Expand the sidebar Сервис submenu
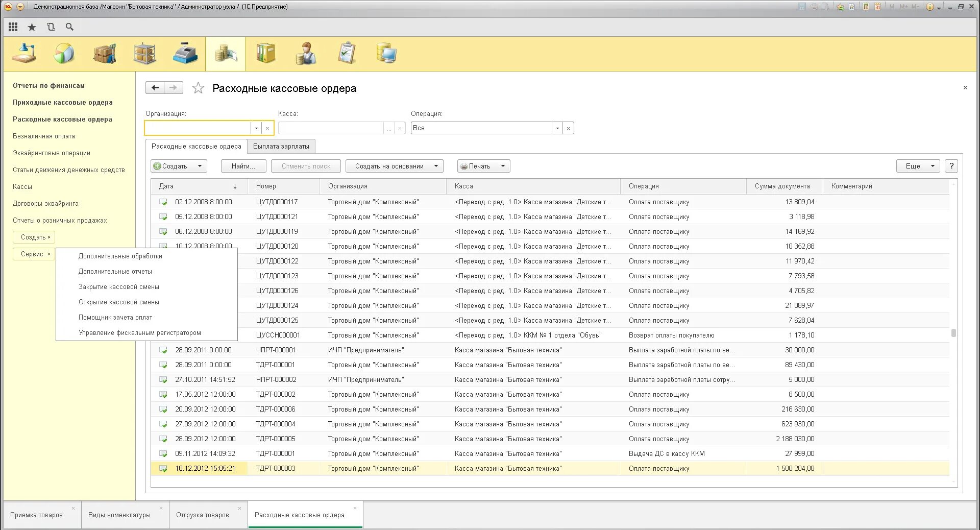980x530 pixels. 34,254
